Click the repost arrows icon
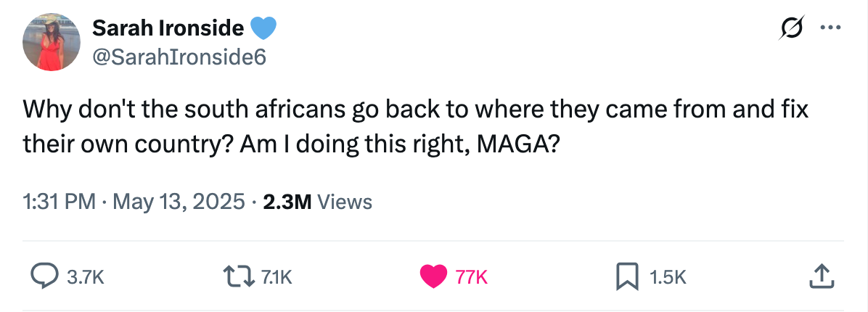Screen dimensions: 868x312 (237, 276)
